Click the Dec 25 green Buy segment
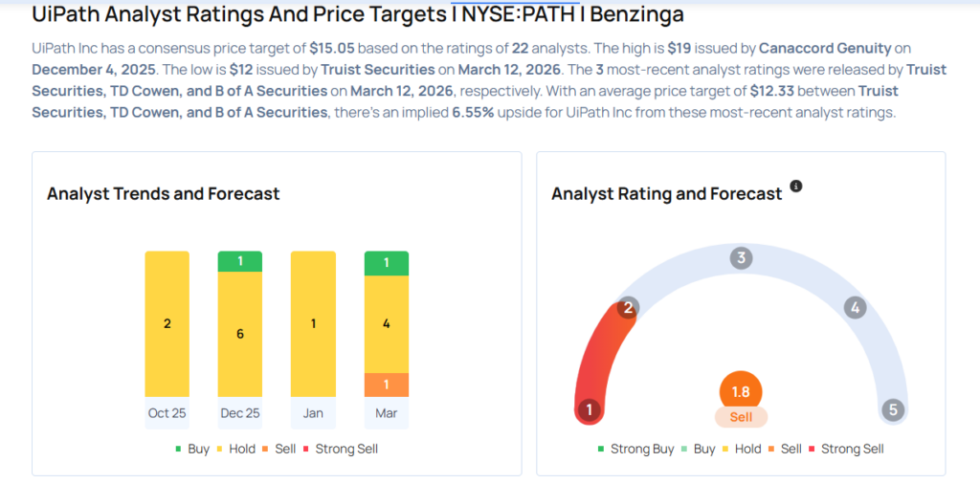The width and height of the screenshot is (980, 484). [x=240, y=261]
